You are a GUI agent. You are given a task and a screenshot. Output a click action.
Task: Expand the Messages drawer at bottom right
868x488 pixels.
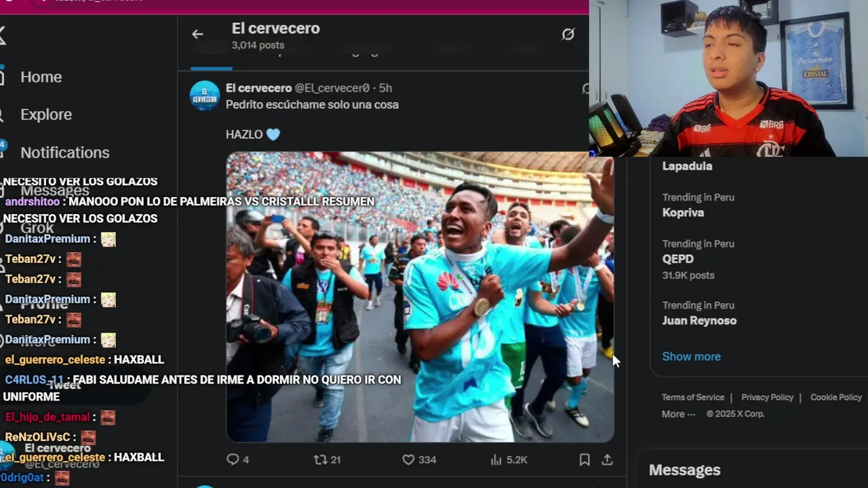684,470
